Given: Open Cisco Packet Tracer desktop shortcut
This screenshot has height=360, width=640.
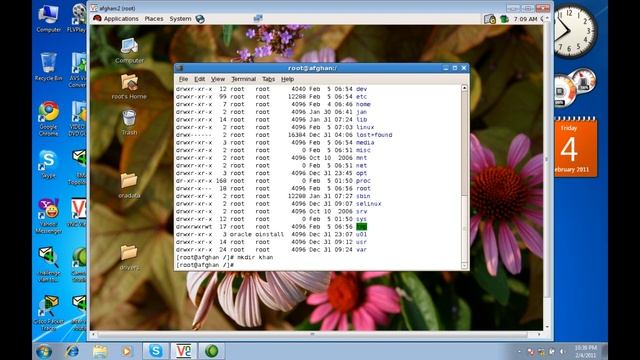Looking at the screenshot, I should (48, 313).
